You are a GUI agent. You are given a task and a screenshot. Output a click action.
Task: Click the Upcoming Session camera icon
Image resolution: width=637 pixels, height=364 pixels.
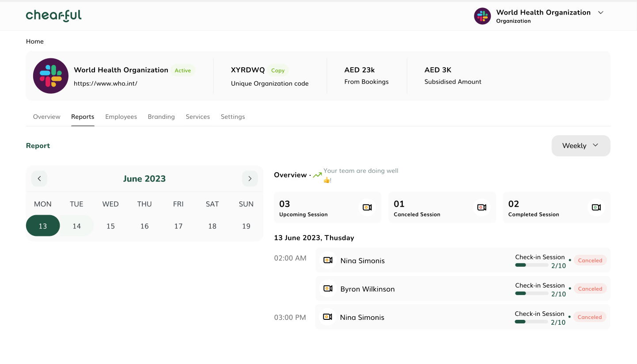367,207
